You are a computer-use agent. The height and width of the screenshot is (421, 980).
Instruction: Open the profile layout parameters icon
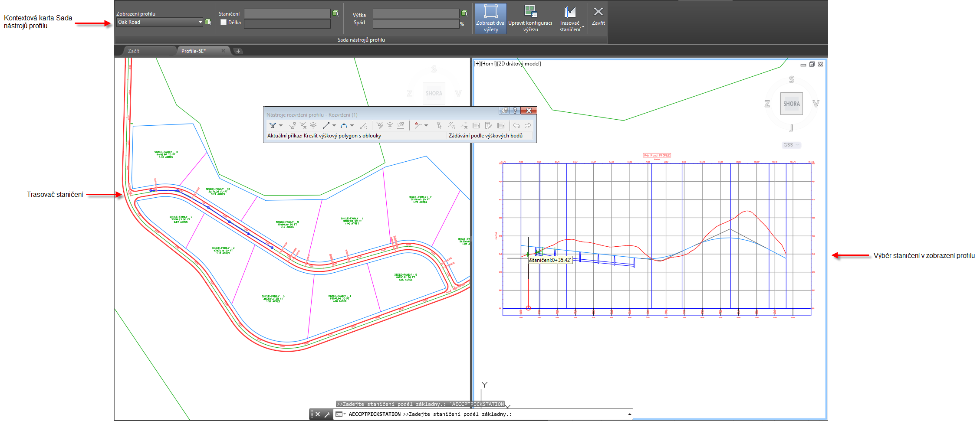click(476, 125)
